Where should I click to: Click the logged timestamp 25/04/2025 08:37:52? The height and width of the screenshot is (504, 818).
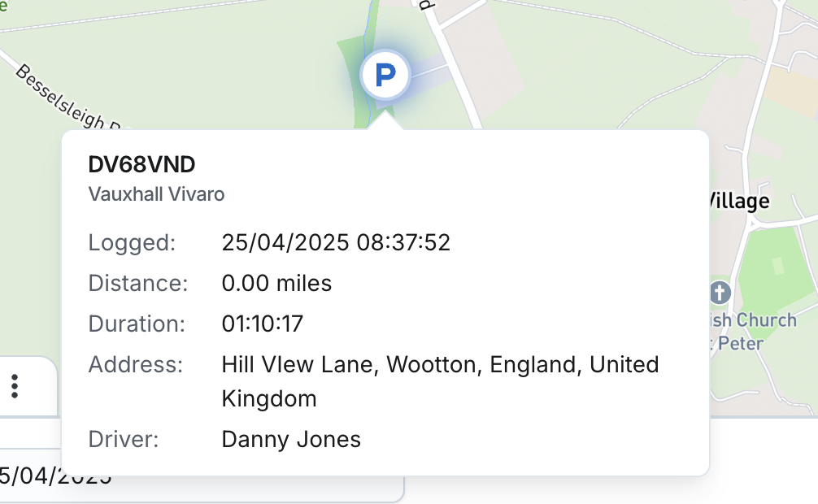tap(336, 242)
